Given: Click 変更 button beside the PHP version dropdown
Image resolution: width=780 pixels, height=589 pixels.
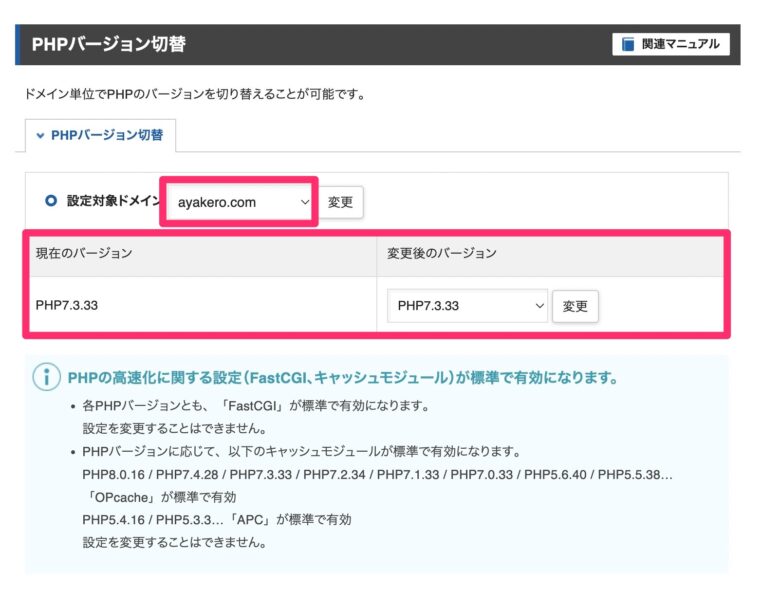Looking at the screenshot, I should pyautogui.click(x=575, y=306).
